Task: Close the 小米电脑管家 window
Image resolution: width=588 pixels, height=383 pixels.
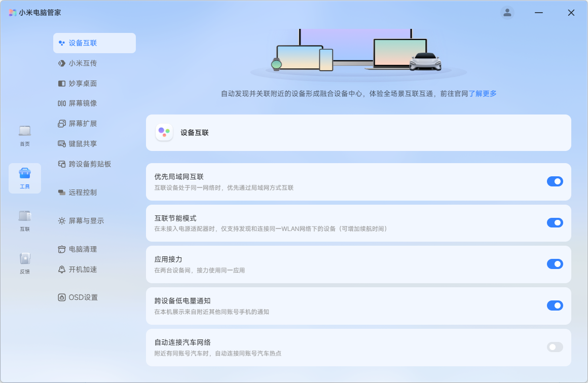Action: click(x=571, y=13)
